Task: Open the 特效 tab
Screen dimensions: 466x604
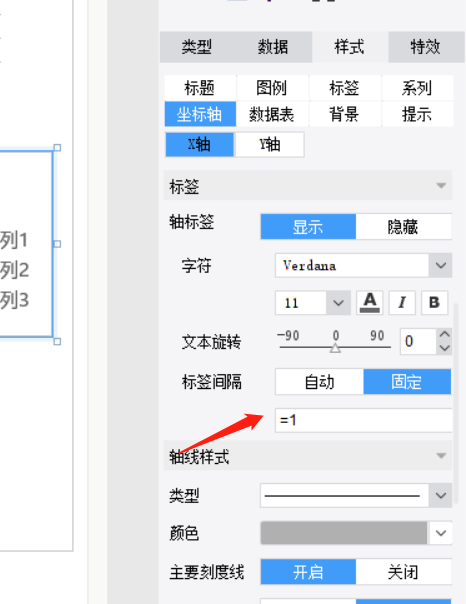Action: click(x=426, y=47)
